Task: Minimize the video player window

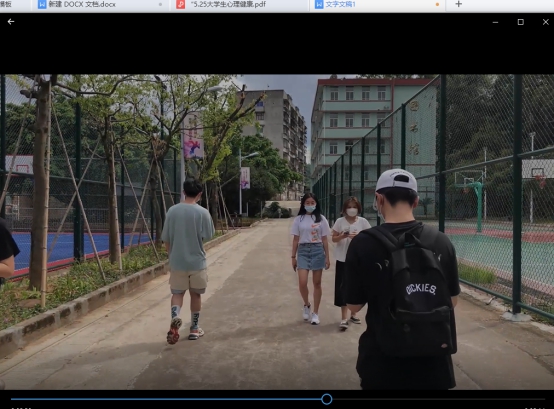Action: pyautogui.click(x=495, y=22)
